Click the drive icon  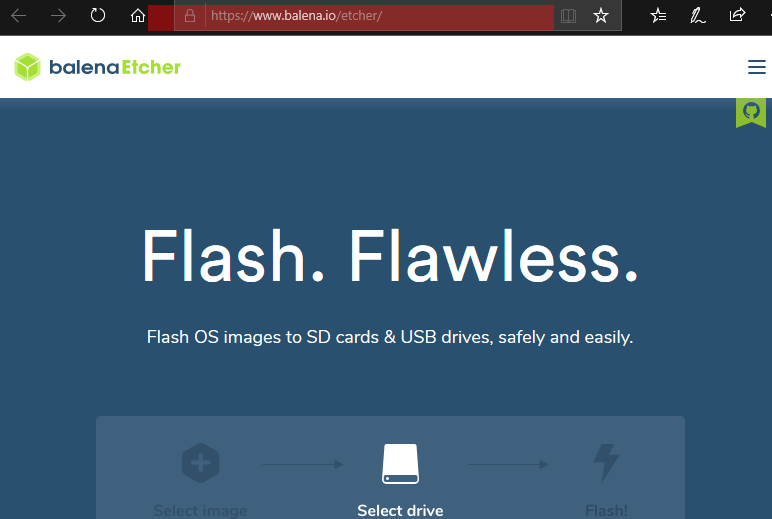pyautogui.click(x=400, y=464)
